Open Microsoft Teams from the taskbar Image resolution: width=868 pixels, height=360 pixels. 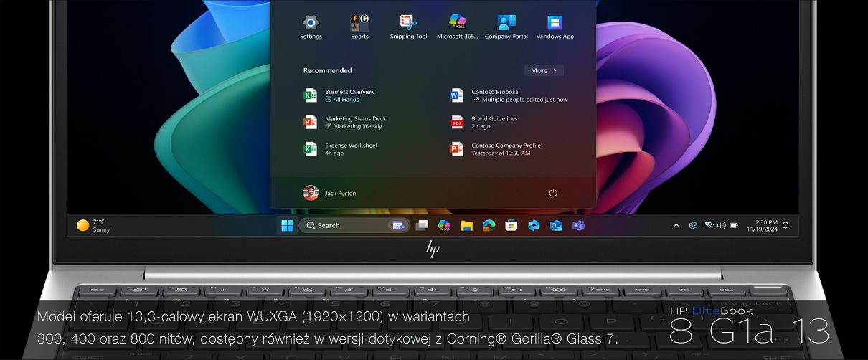pyautogui.click(x=578, y=225)
